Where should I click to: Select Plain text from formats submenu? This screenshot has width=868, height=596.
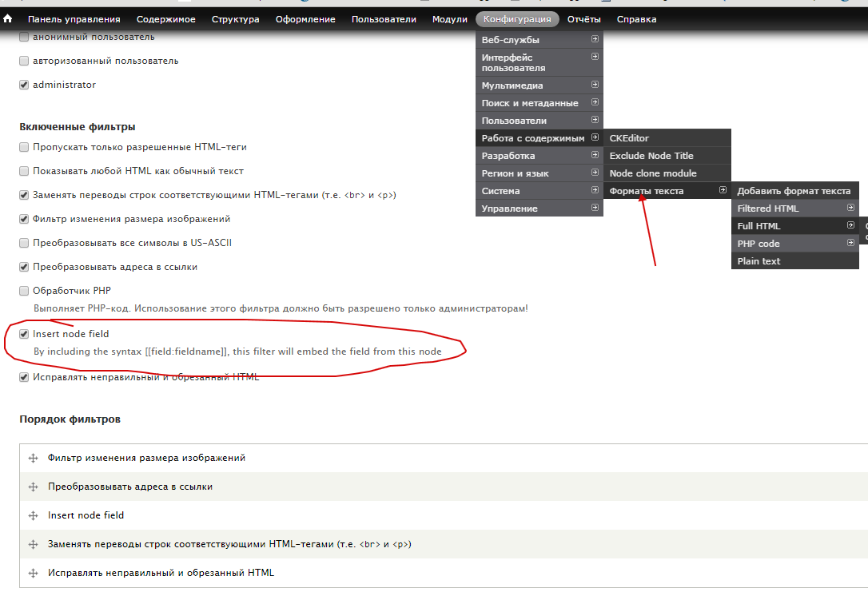click(759, 261)
